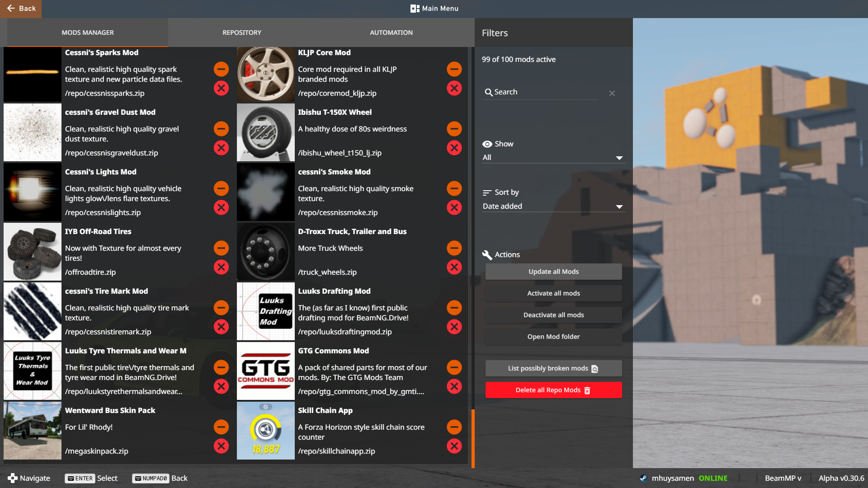Switch to the Repository tab
Image resolution: width=868 pixels, height=488 pixels.
click(242, 33)
